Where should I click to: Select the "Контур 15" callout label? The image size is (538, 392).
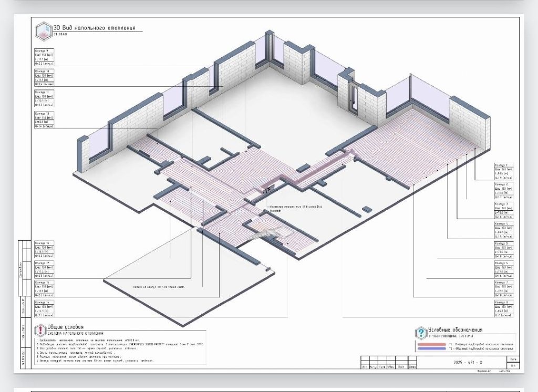44,288
